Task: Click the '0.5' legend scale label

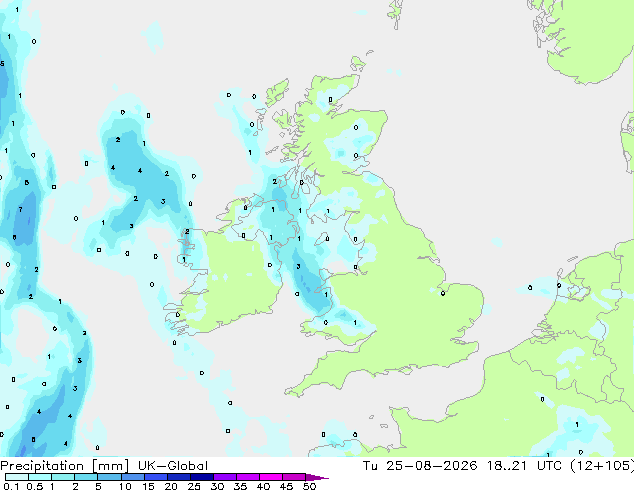Action: pos(34,486)
